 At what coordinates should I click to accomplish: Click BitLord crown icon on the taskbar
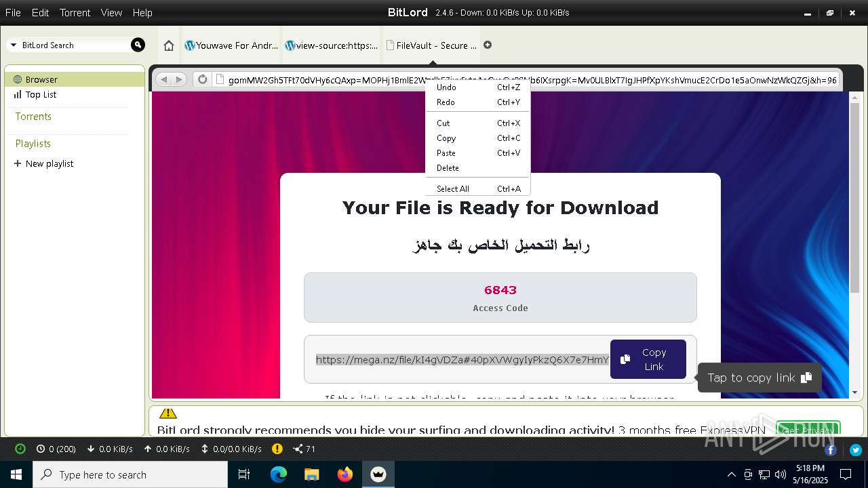point(378,474)
